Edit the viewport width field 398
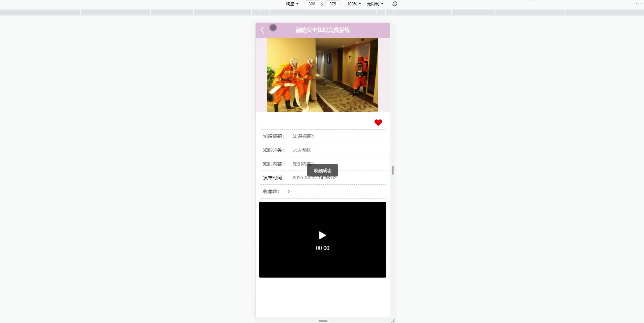Screen dimensions: 644x323 [312, 4]
